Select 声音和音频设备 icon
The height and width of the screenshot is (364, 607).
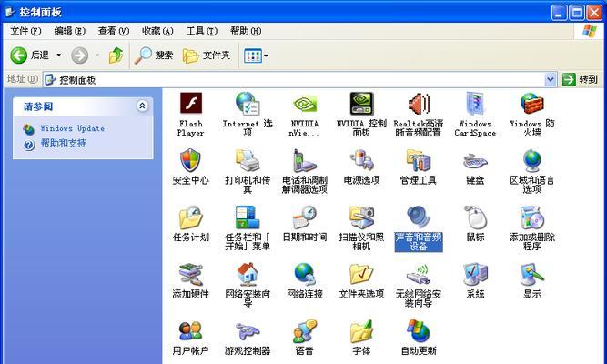(x=419, y=217)
